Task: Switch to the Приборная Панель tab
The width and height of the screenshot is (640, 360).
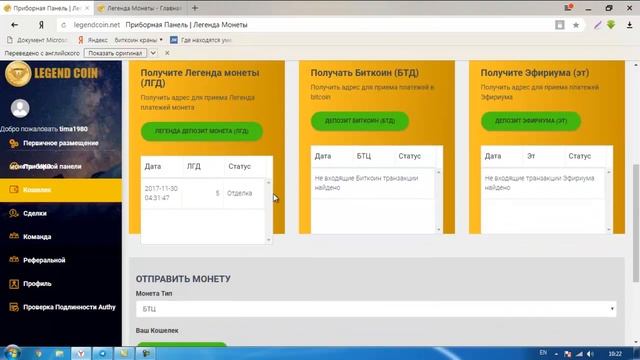Action: (47, 8)
